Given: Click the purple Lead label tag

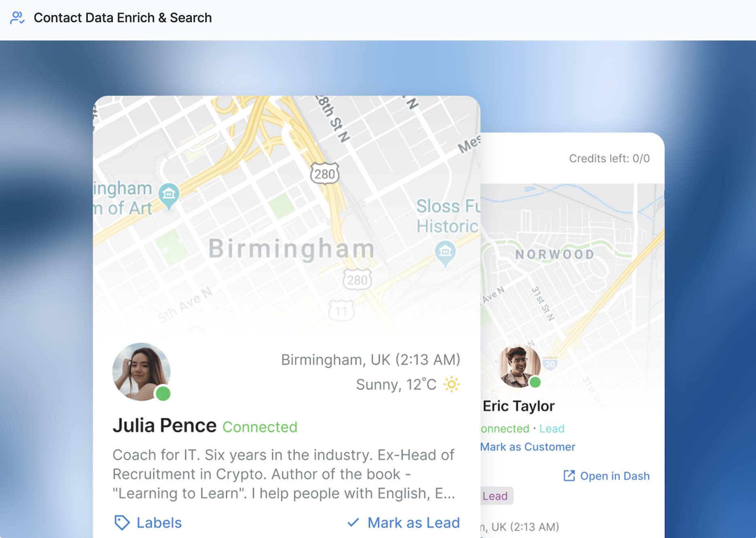Looking at the screenshot, I should click(x=495, y=496).
